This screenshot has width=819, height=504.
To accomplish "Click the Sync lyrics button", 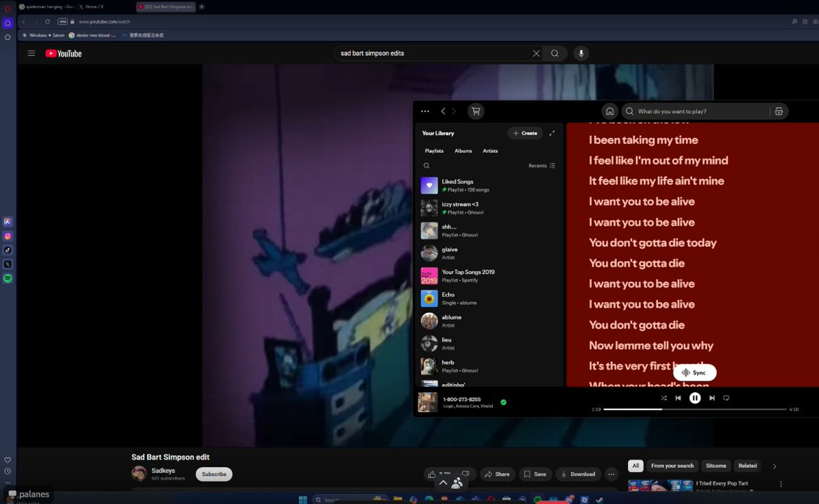I will tap(695, 372).
